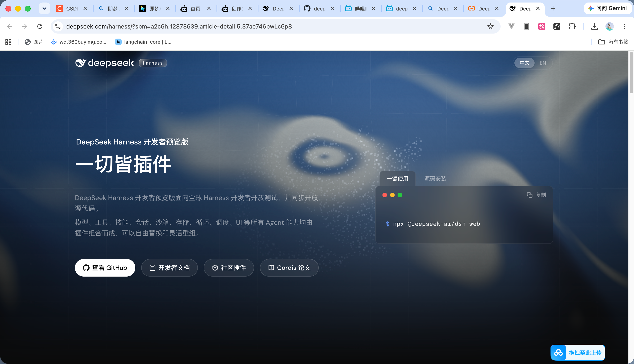This screenshot has height=364, width=634.
Task: Open the pink translate extension icon
Action: pyautogui.click(x=542, y=26)
